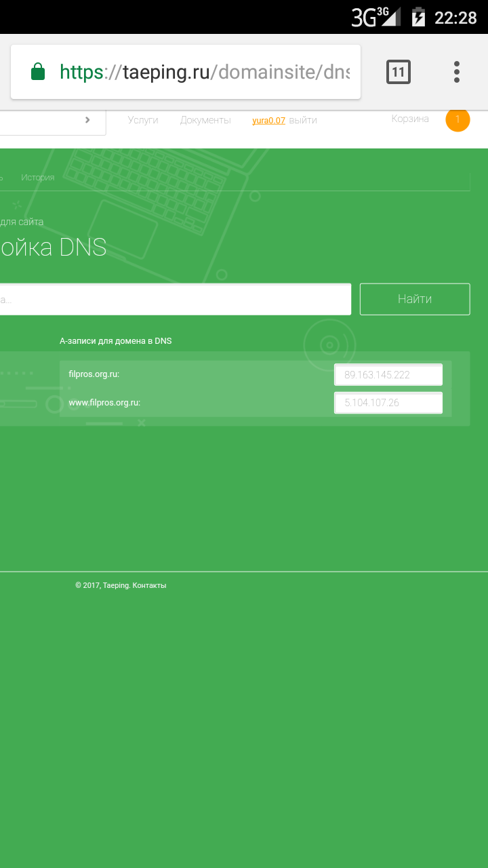
Task: Tap the 22:28 clock in status bar
Action: coord(455,18)
